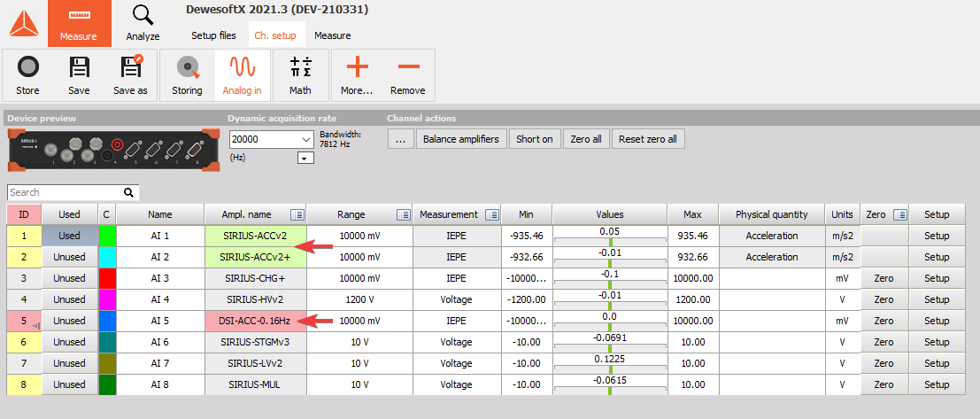Image resolution: width=980 pixels, height=419 pixels.
Task: Toggle AI 4 Unused button
Action: coord(69,299)
